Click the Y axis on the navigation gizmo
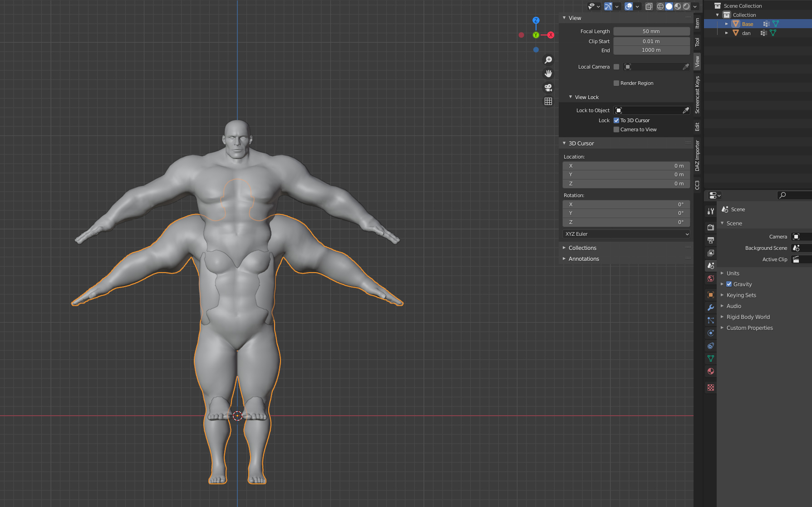 pos(536,35)
